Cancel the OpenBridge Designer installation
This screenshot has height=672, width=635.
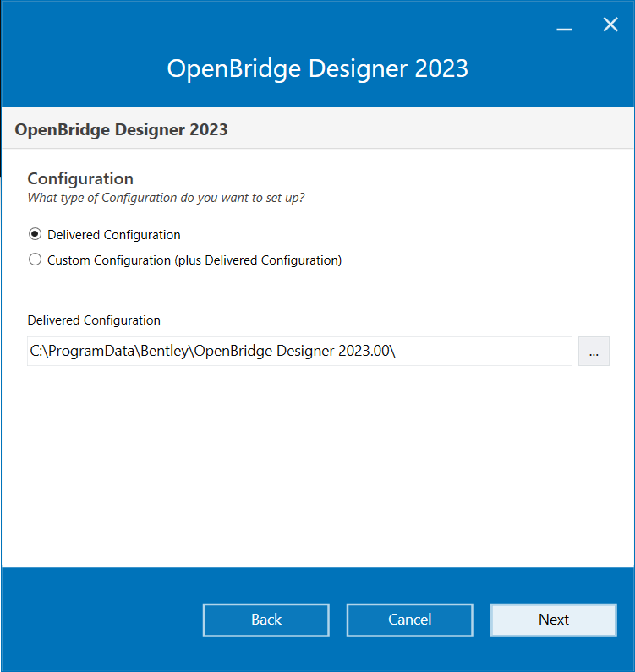[x=409, y=620]
